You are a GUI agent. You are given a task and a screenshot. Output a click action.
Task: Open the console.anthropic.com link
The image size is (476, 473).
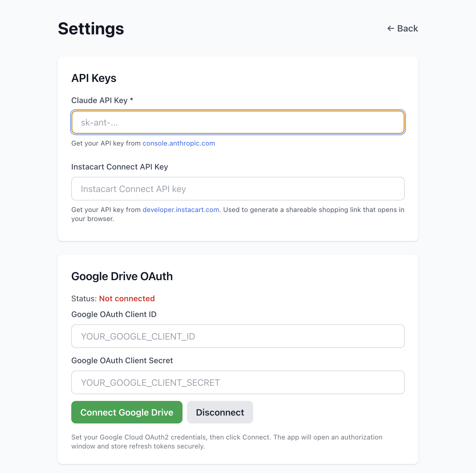pyautogui.click(x=179, y=143)
